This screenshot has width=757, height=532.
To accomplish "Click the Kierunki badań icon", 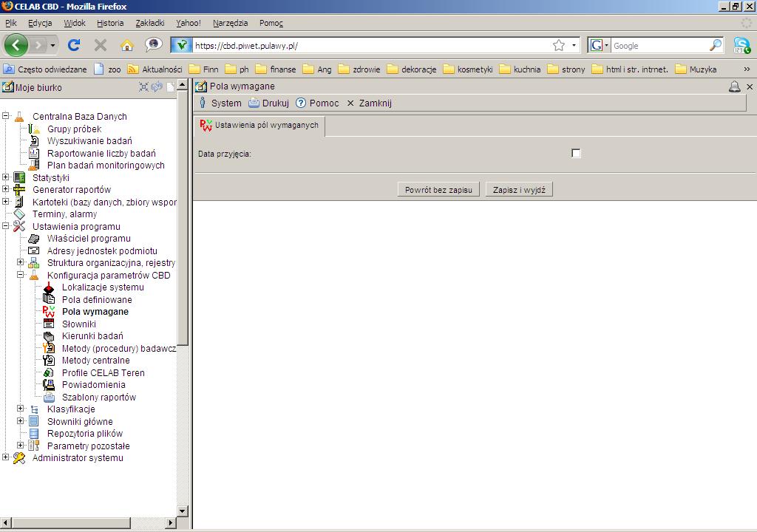I will (49, 336).
